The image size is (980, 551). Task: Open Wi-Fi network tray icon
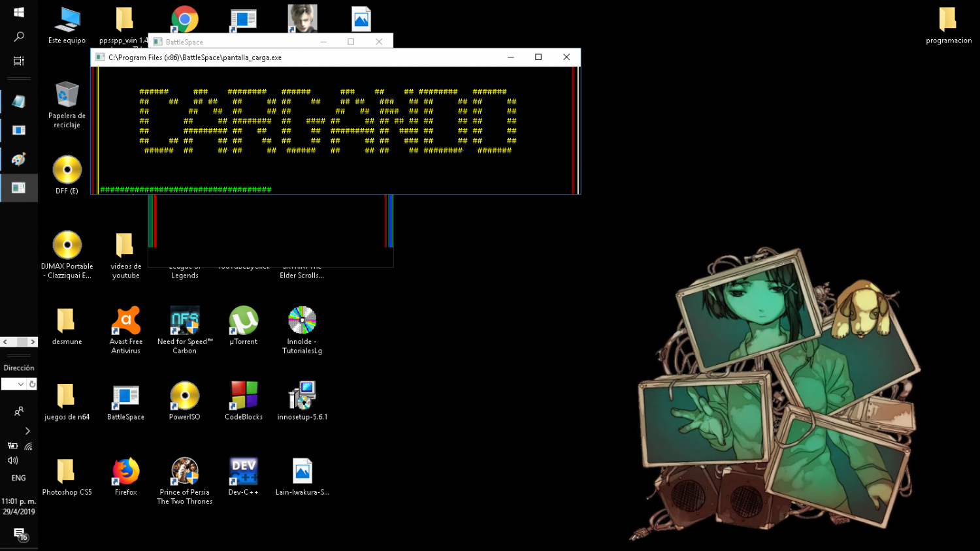coord(28,446)
